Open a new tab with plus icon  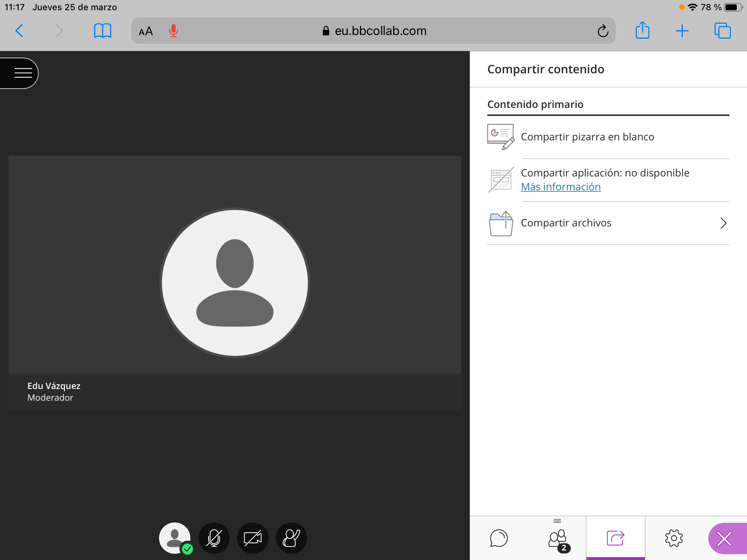click(x=682, y=31)
